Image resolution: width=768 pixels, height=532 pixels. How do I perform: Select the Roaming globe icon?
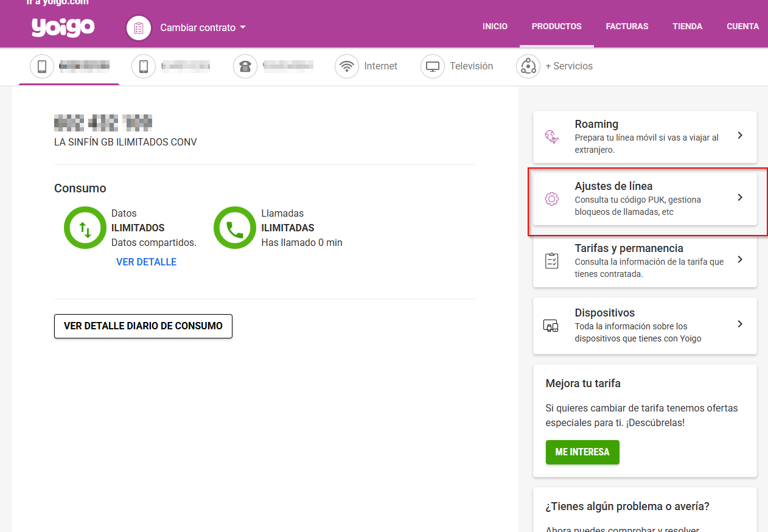tap(552, 136)
